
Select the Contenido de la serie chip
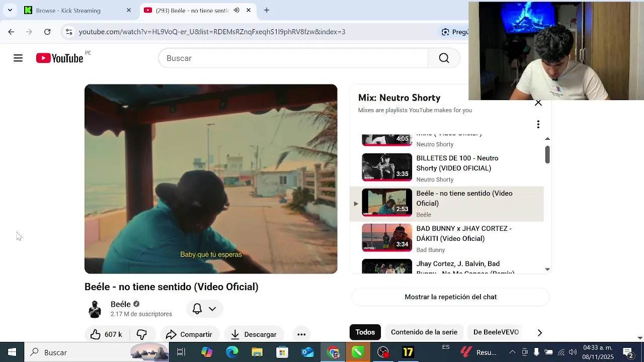tap(424, 332)
